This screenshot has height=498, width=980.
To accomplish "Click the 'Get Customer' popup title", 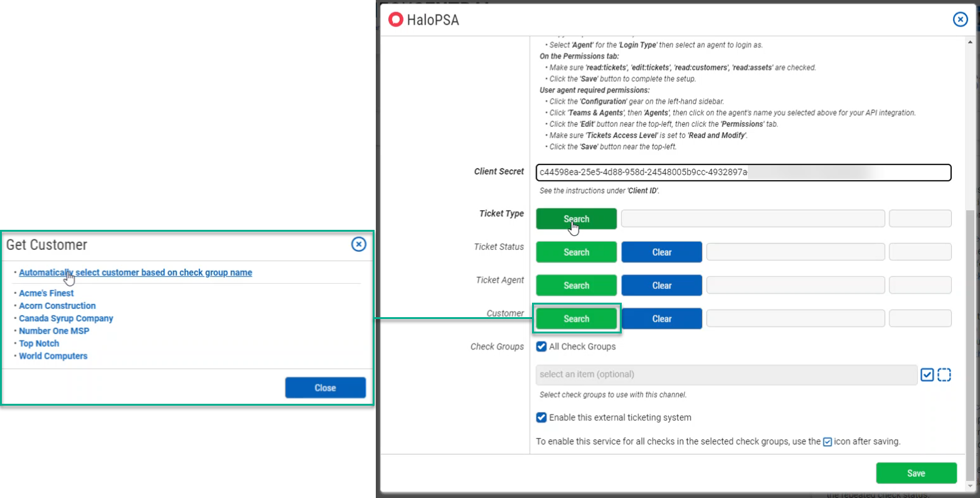I will coord(46,245).
